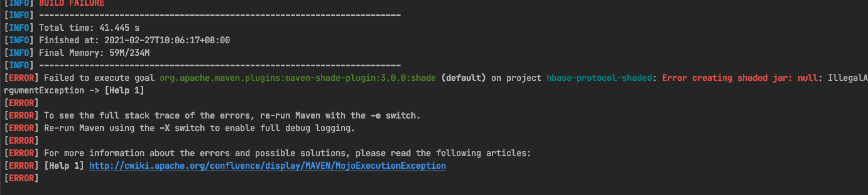Click the [Help 1] after rgumentException arrow
The height and width of the screenshot is (195, 868).
[x=124, y=90]
